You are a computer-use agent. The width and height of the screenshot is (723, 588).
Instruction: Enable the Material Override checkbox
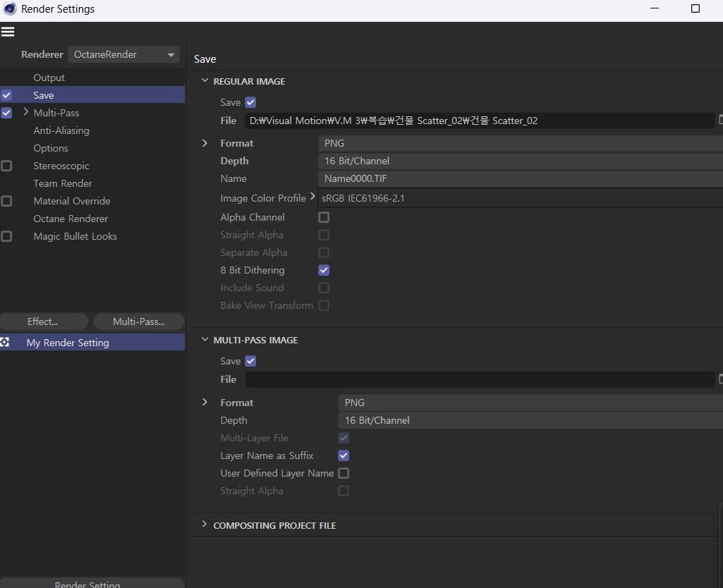click(x=6, y=201)
